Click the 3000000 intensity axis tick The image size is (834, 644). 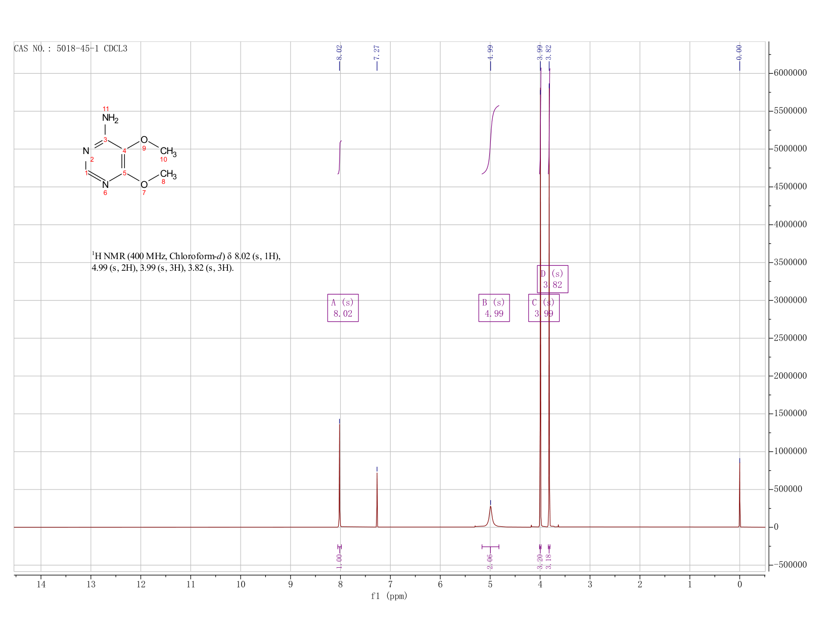[x=790, y=300]
